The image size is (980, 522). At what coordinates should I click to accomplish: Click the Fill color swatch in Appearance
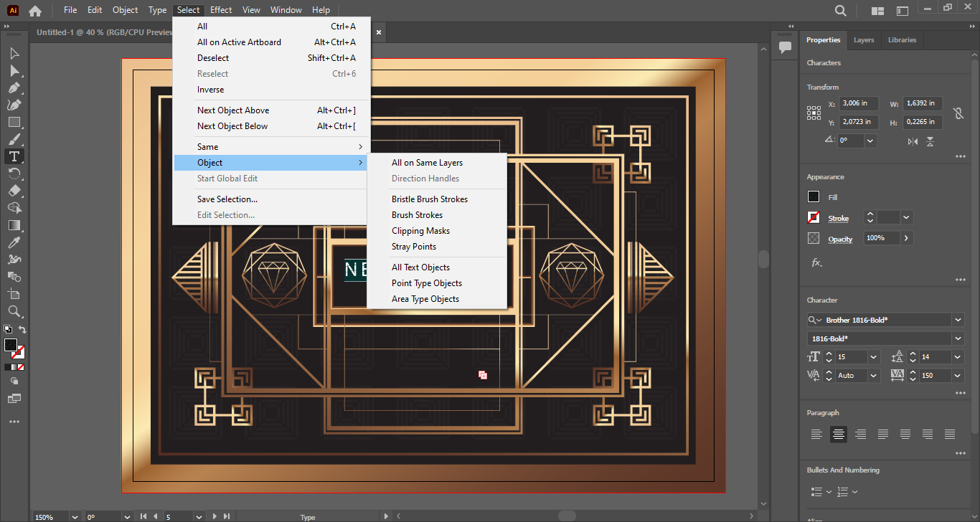click(814, 197)
